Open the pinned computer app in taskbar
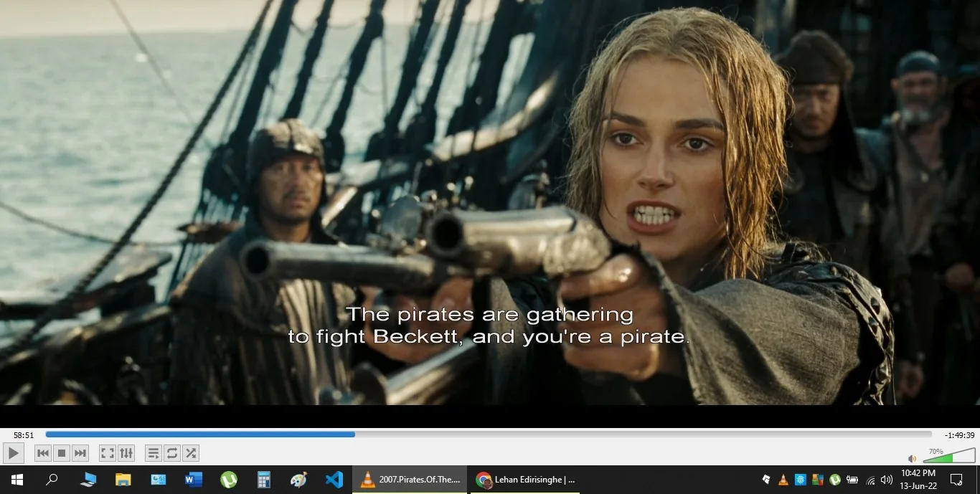 click(x=88, y=480)
